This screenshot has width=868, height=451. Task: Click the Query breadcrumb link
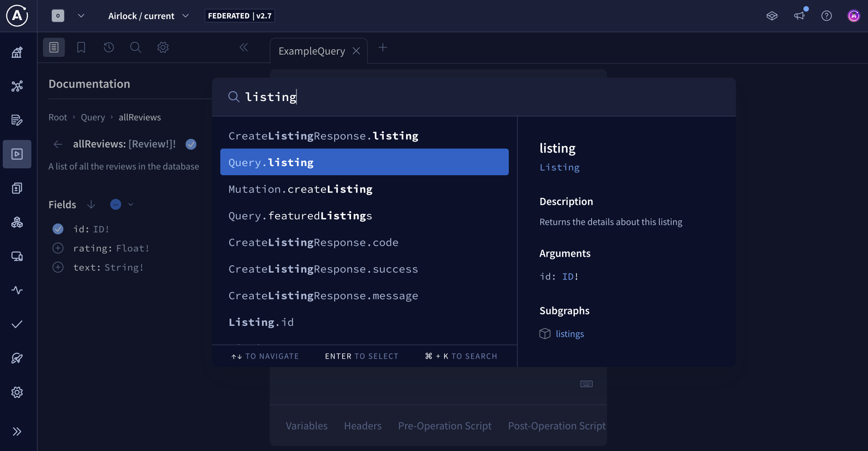tap(93, 117)
